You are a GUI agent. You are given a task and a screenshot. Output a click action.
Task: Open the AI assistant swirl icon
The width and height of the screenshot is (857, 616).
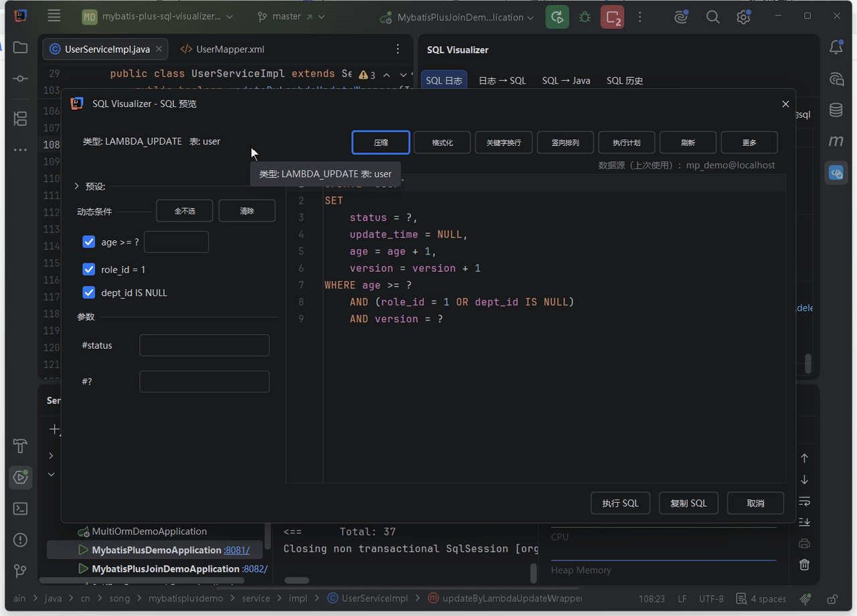[682, 17]
